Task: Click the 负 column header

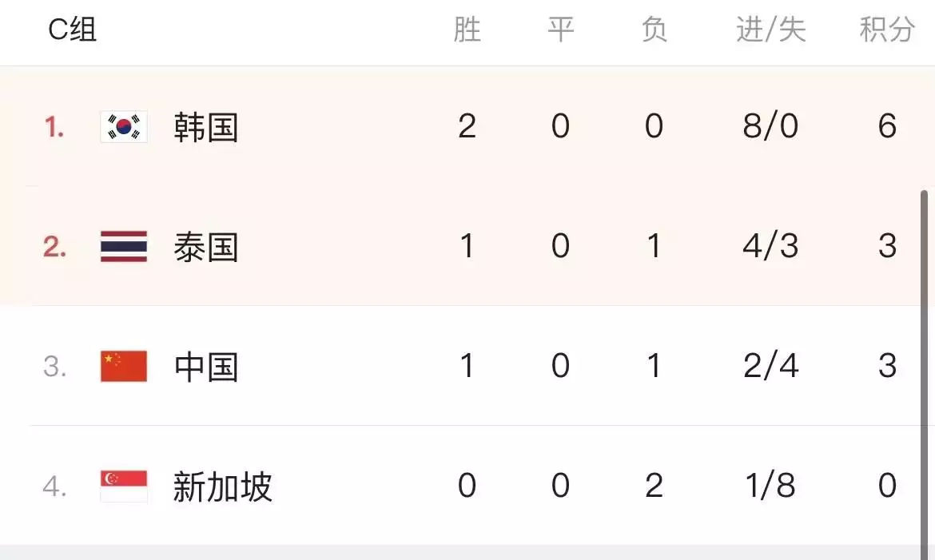Action: [x=654, y=30]
